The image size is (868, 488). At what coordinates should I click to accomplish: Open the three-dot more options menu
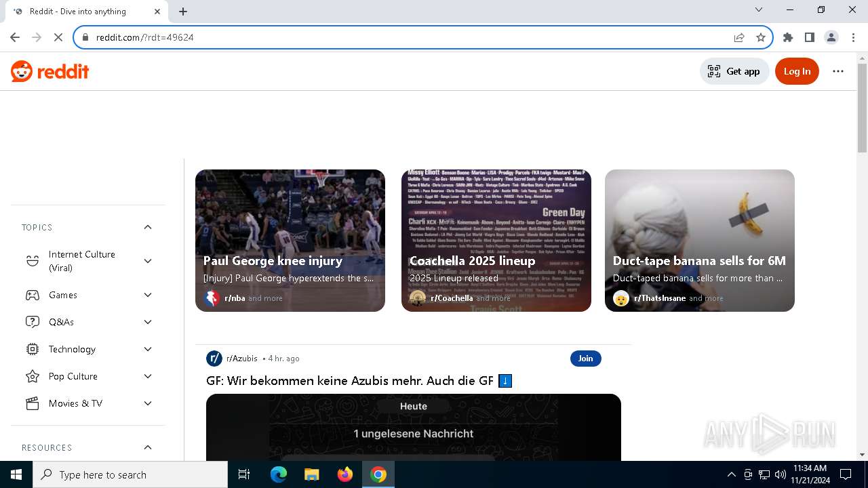coord(838,71)
